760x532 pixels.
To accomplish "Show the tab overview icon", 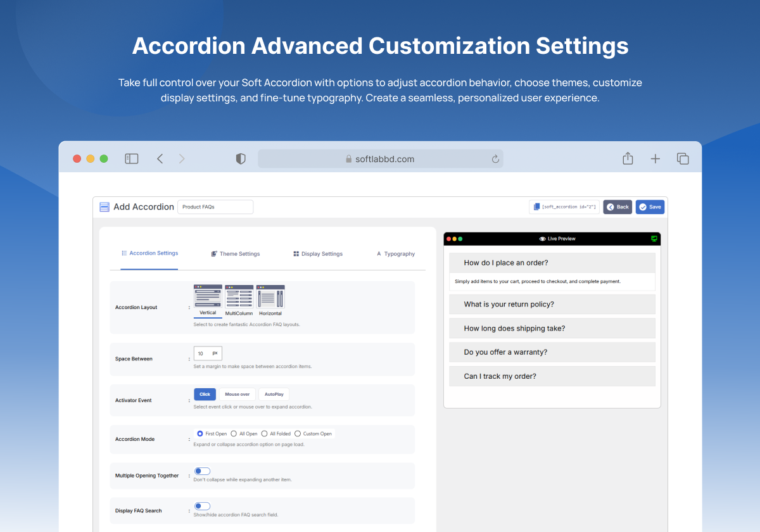I will pyautogui.click(x=683, y=159).
